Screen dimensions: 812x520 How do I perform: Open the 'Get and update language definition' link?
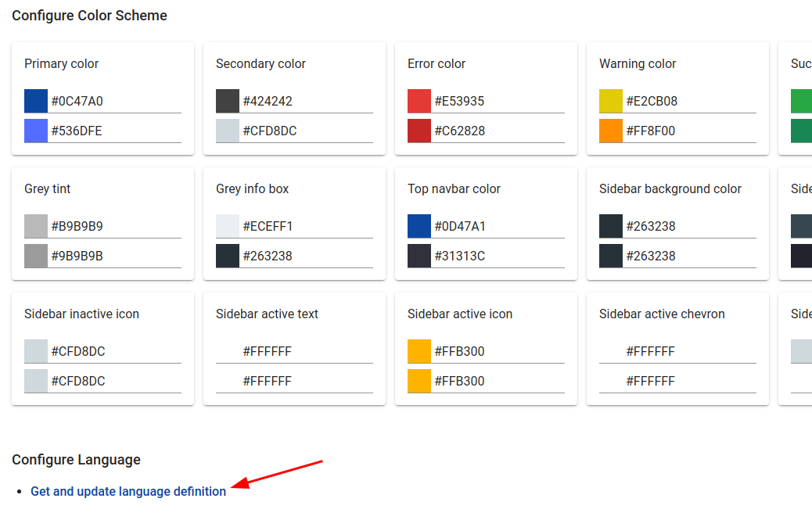(128, 491)
